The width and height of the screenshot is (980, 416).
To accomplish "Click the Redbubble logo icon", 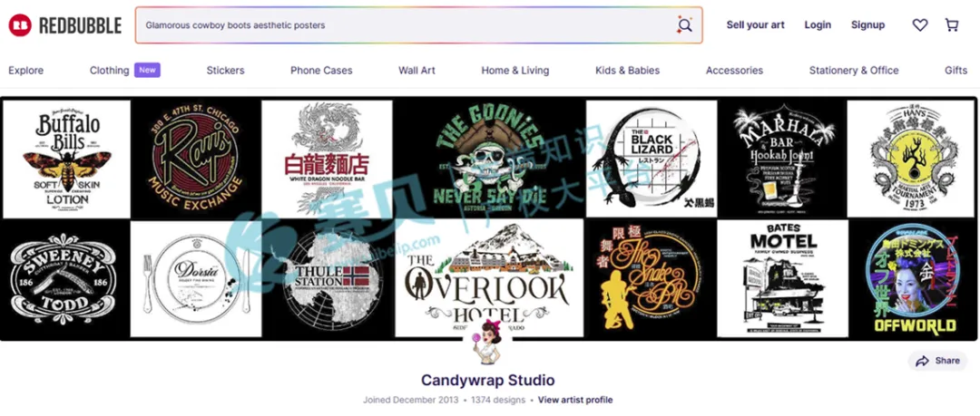I will pyautogui.click(x=20, y=25).
